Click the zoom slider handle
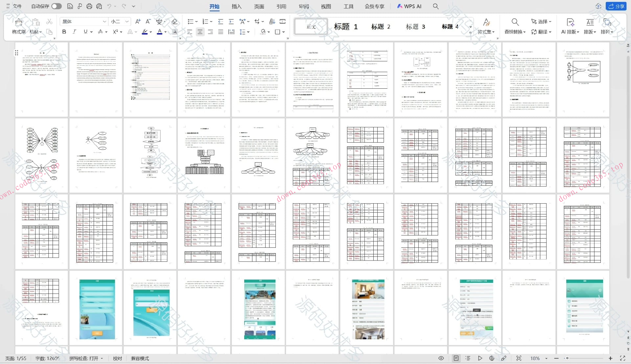 tap(567, 358)
